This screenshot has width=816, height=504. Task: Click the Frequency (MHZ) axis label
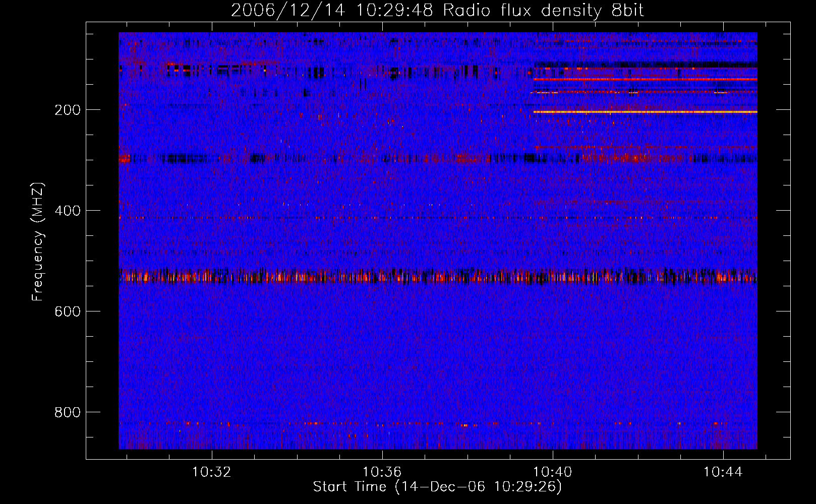point(38,242)
